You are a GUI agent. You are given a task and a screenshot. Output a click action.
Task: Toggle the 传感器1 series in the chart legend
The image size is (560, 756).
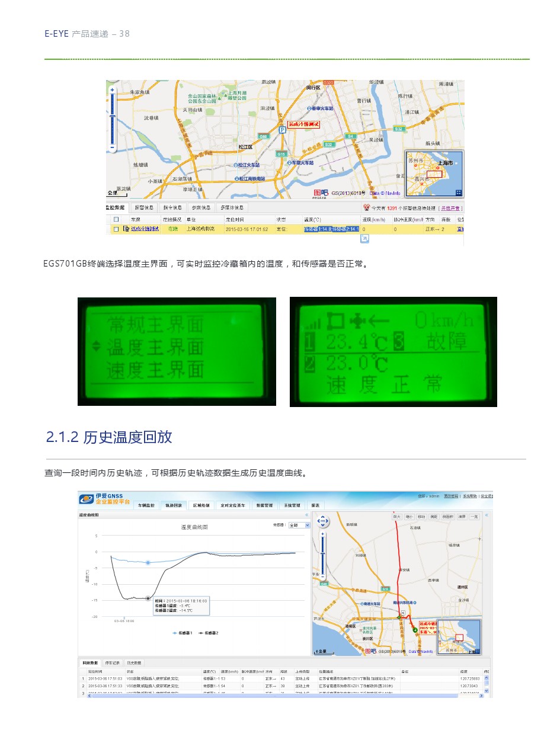[181, 633]
